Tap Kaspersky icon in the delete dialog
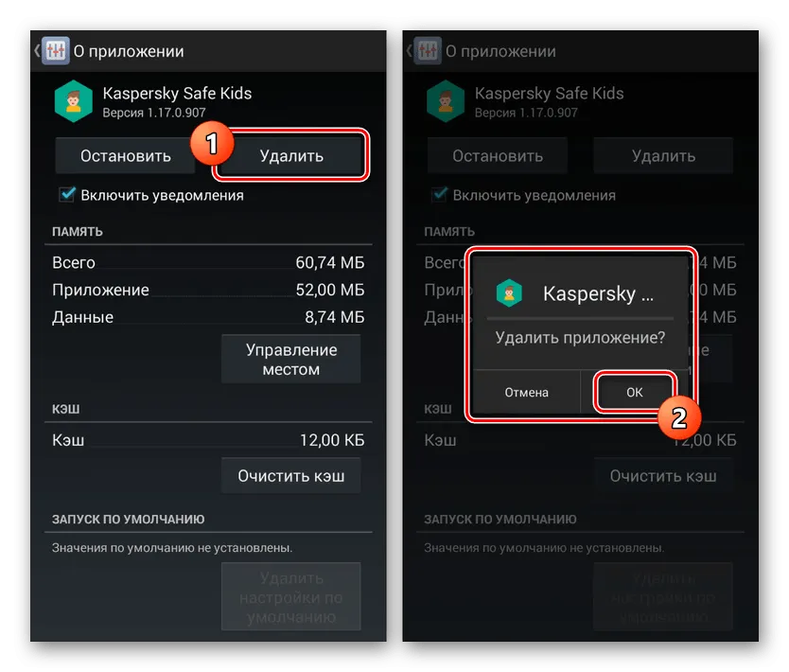 click(509, 293)
